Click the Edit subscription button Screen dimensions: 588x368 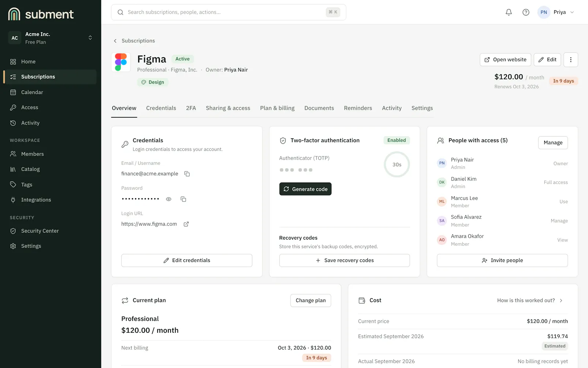547,60
